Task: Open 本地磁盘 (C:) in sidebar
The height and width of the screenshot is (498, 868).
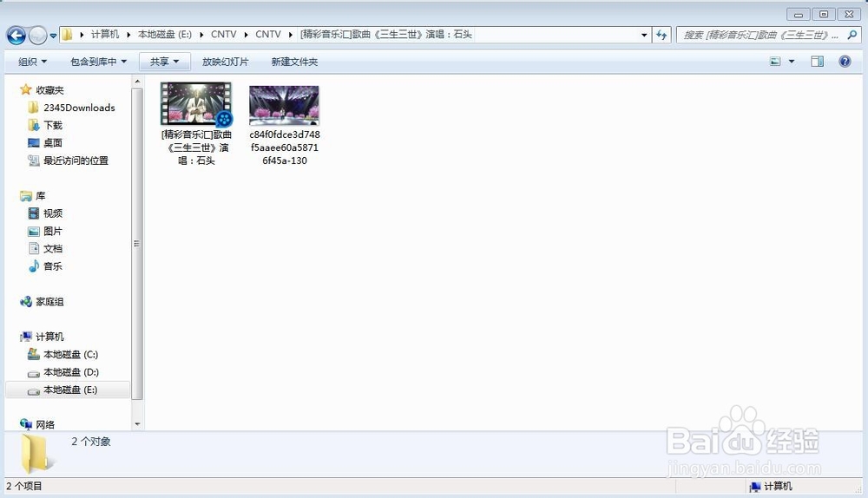Action: (63, 354)
